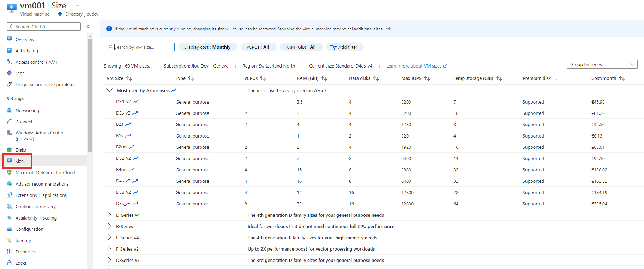This screenshot has width=644, height=269.
Task: Open the RAM (GiB) All filter
Action: 301,47
